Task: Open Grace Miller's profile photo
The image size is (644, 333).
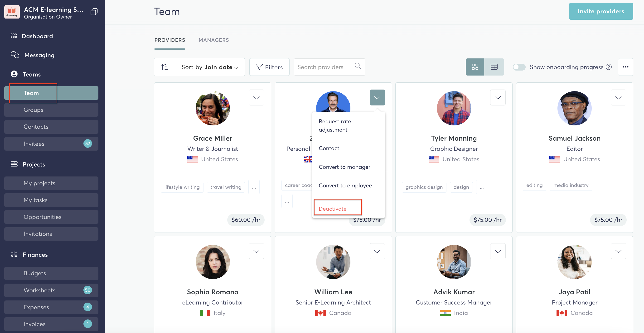Action: pos(213,108)
